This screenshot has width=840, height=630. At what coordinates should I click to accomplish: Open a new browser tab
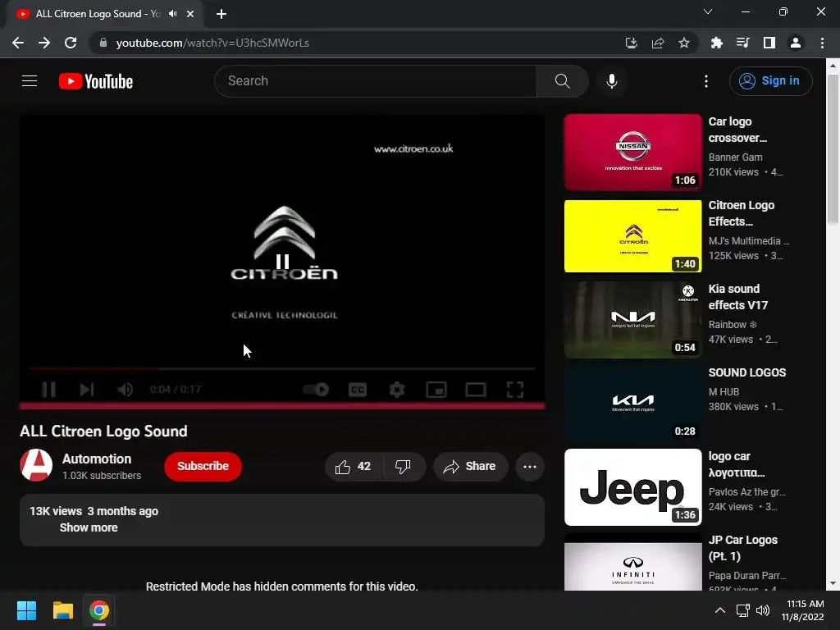[x=221, y=14]
